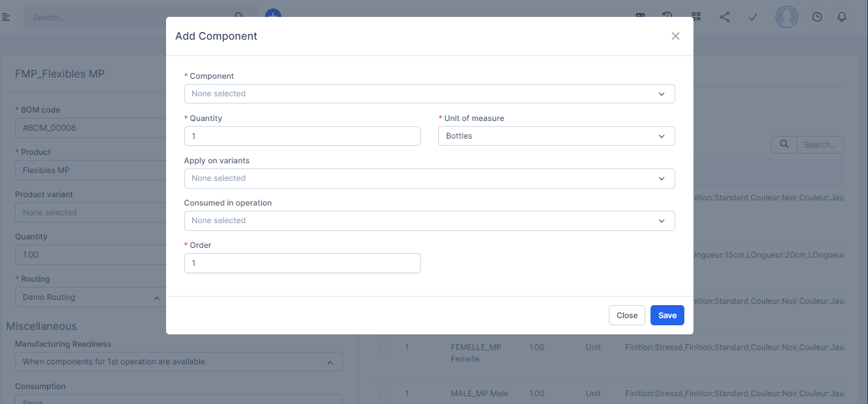
Task: Open the Unit of measure dropdown
Action: click(556, 136)
